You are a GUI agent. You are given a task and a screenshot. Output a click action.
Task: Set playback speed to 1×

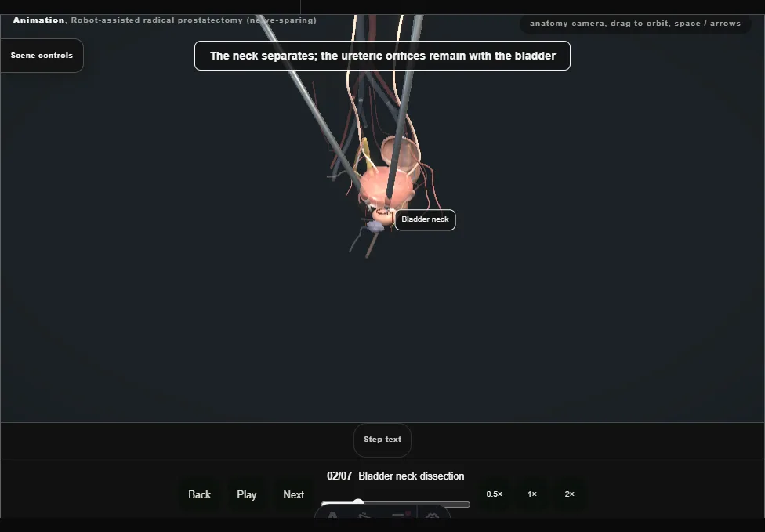[x=531, y=494]
